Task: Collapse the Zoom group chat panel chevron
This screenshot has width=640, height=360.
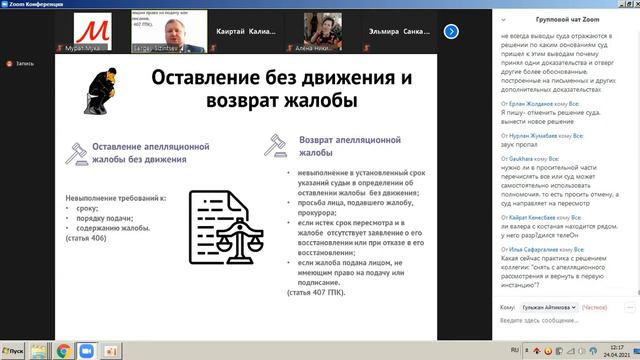Action: [x=503, y=20]
